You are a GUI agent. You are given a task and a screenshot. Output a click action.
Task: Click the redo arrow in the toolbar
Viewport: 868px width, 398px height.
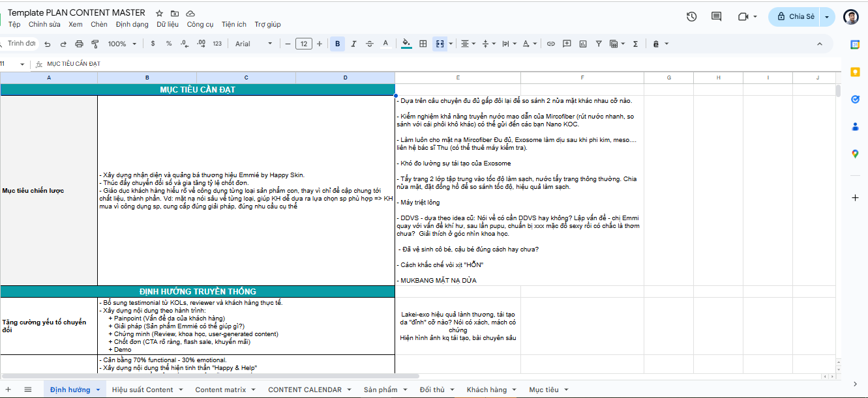tap(63, 44)
